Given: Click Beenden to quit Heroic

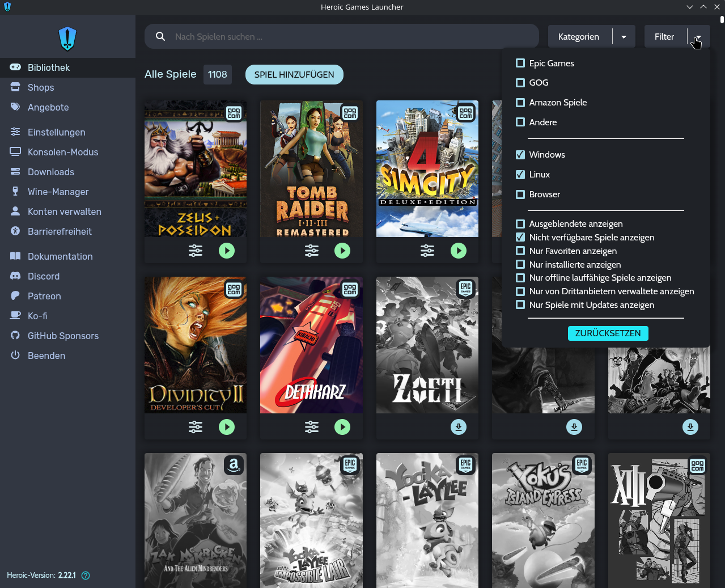Looking at the screenshot, I should pyautogui.click(x=67, y=356).
